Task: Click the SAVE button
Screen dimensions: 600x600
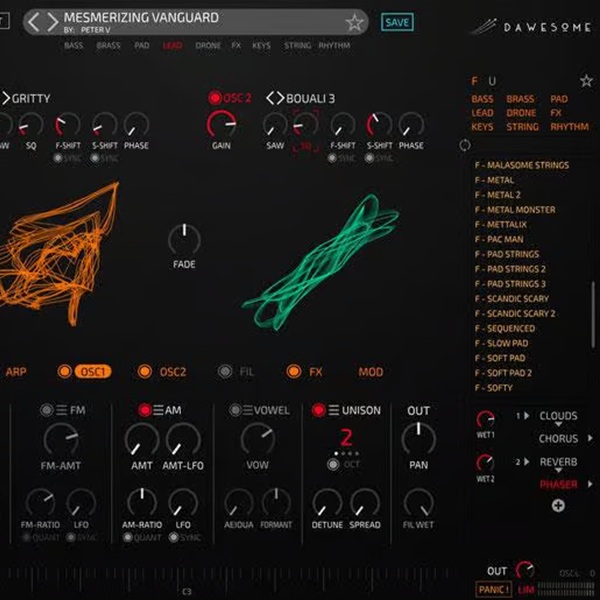Action: point(397,22)
